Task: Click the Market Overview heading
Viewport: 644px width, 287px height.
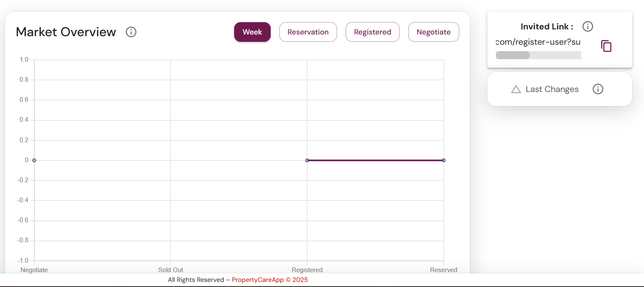Action: [x=66, y=32]
